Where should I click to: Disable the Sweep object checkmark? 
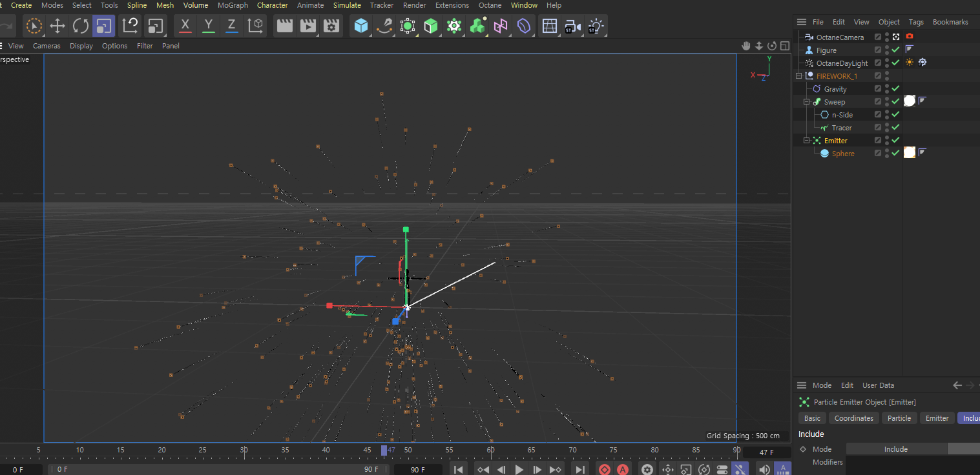[x=895, y=102]
